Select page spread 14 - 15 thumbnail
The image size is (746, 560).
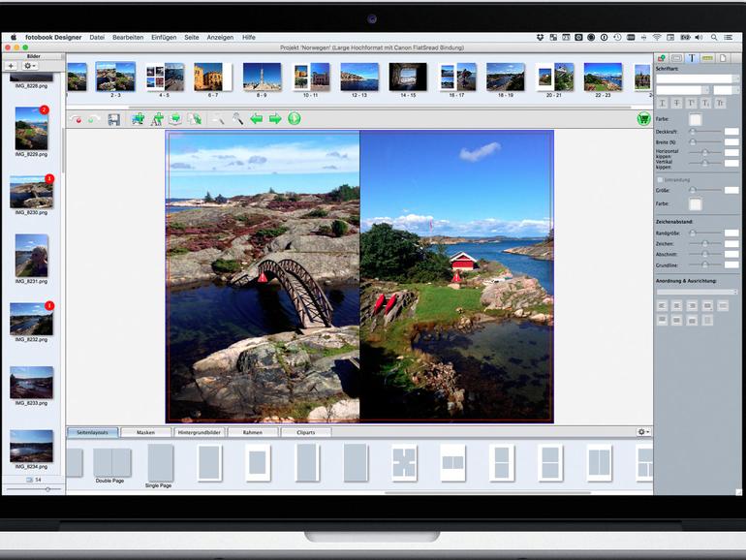(408, 78)
